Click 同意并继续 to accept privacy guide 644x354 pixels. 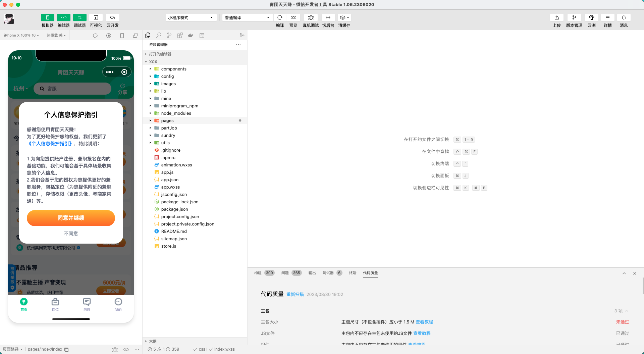[x=71, y=218]
